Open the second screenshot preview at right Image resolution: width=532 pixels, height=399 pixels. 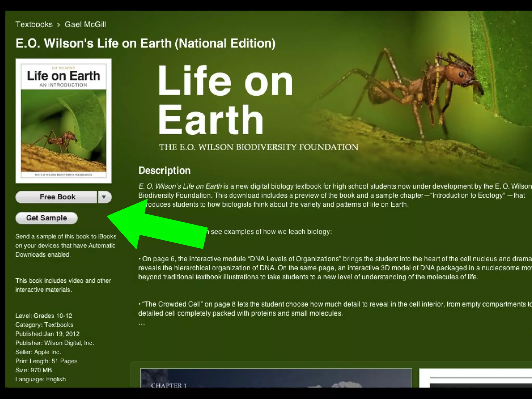coord(475,378)
